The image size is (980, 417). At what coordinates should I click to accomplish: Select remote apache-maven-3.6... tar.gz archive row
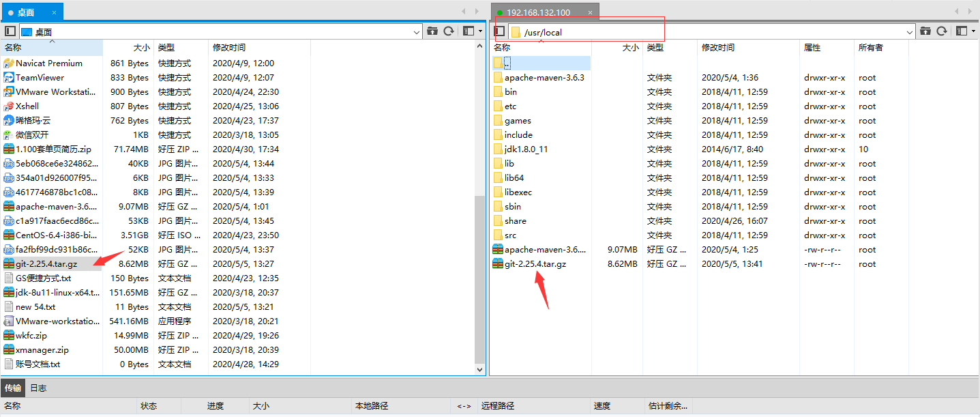(699, 250)
